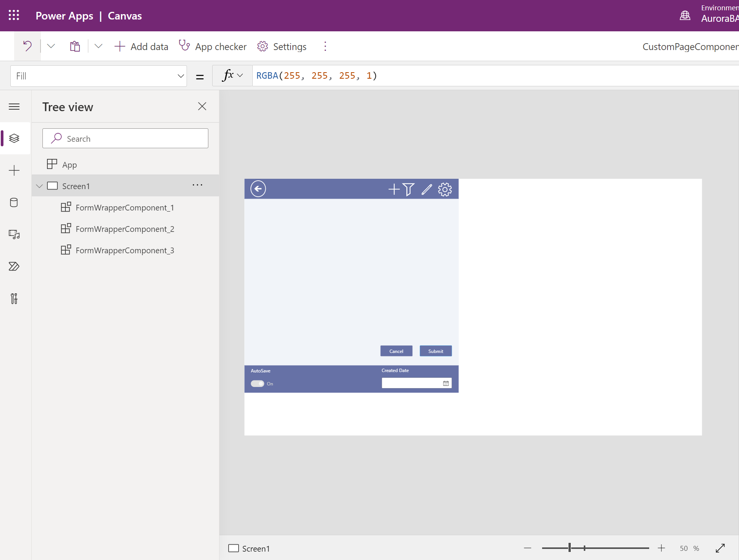Click the Variables/Components sidebar icon

pos(15,298)
